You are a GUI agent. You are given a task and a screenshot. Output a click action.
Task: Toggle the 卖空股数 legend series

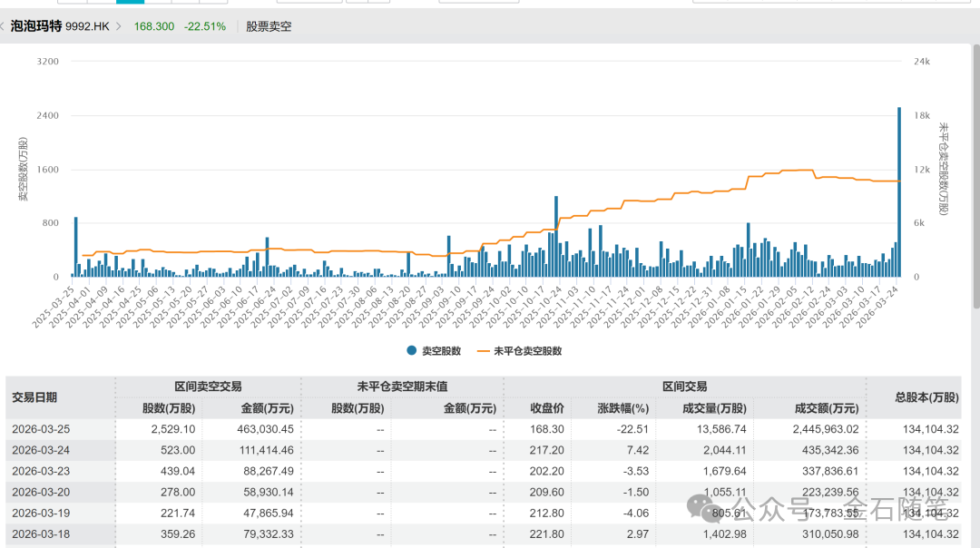point(435,351)
